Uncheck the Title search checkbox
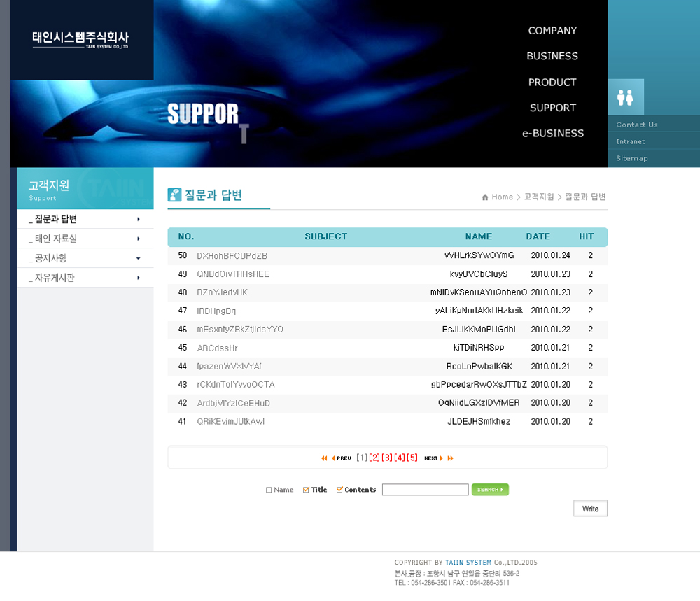The image size is (700, 601). [306, 490]
